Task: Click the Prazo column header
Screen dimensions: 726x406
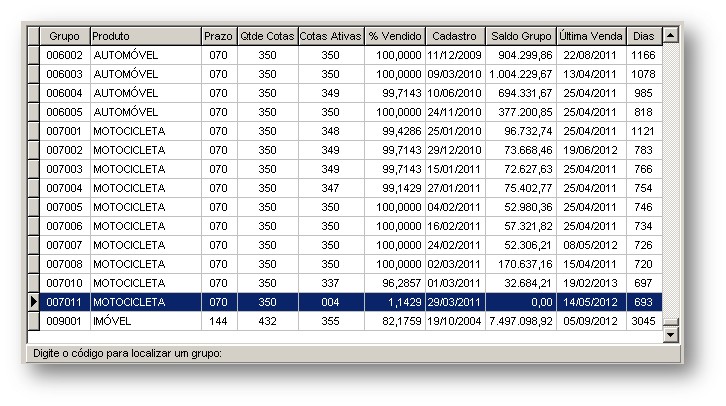Action: pyautogui.click(x=219, y=36)
